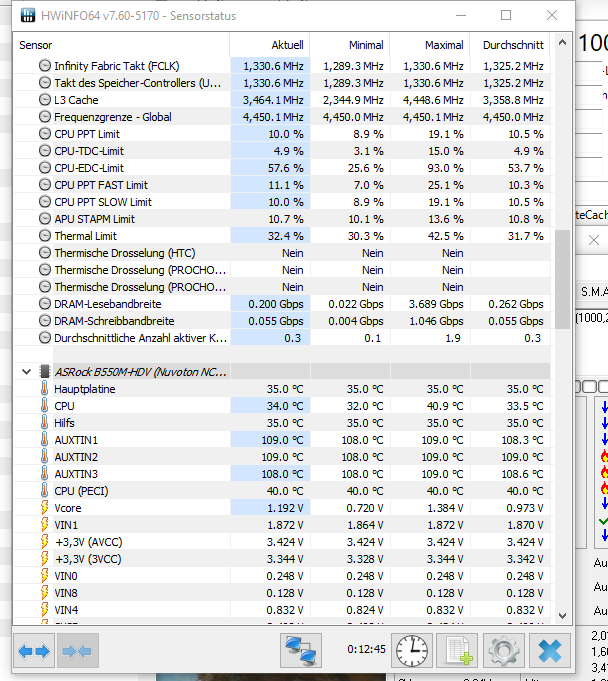
Task: Click lightning icon of Vcore row
Action: click(44, 508)
